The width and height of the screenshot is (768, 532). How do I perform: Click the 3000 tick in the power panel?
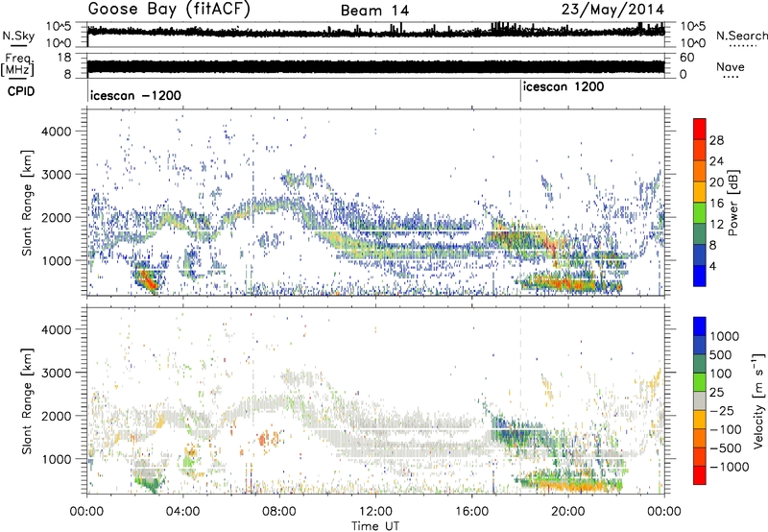click(x=56, y=175)
